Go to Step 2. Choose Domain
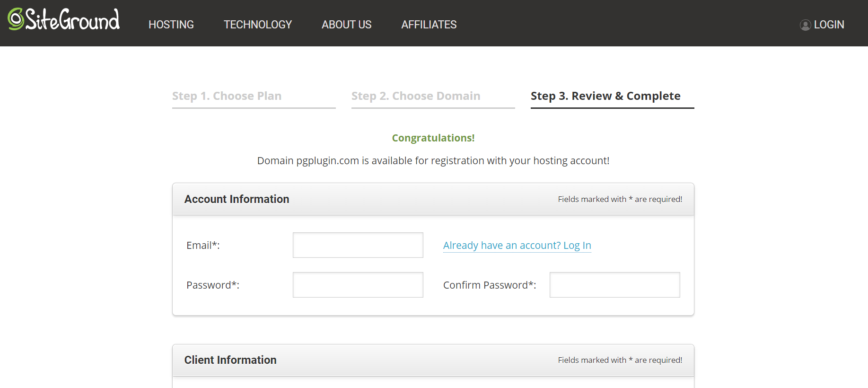 [416, 96]
